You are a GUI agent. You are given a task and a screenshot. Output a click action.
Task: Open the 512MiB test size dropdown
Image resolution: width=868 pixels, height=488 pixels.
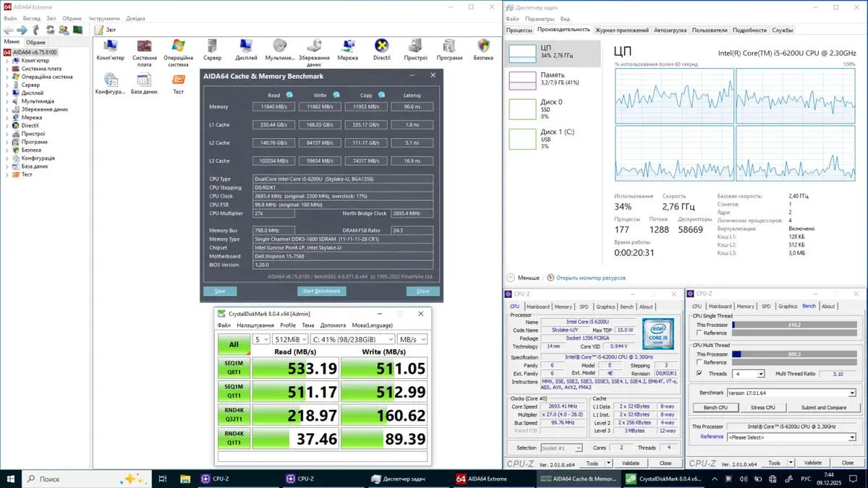click(x=290, y=339)
